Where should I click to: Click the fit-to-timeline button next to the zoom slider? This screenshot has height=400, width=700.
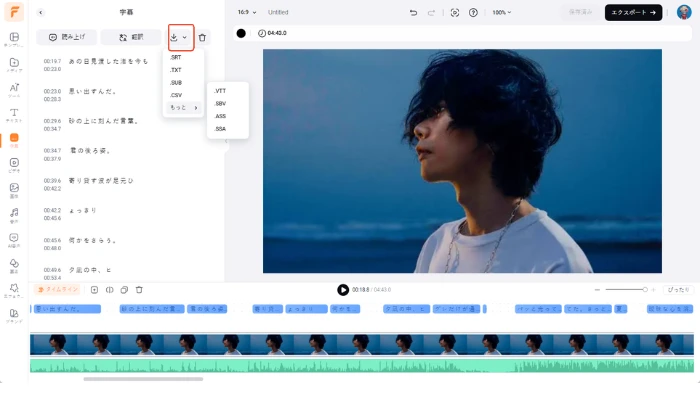pyautogui.click(x=678, y=290)
